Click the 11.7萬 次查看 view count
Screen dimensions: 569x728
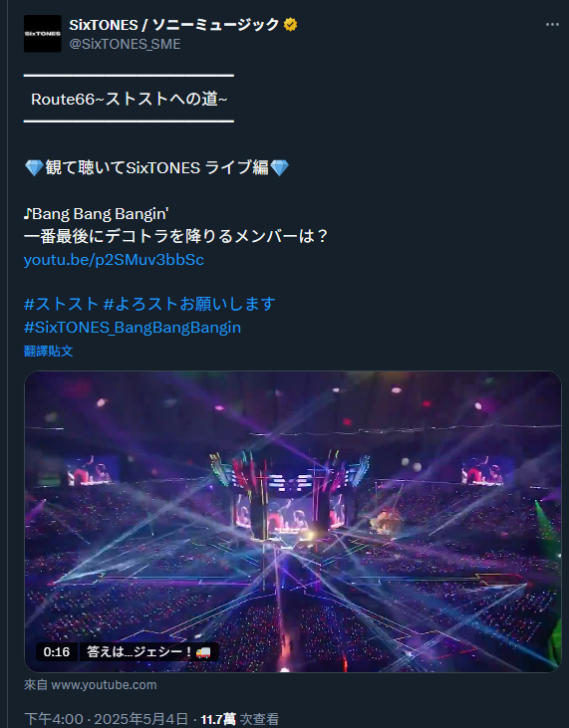pyautogui.click(x=240, y=719)
